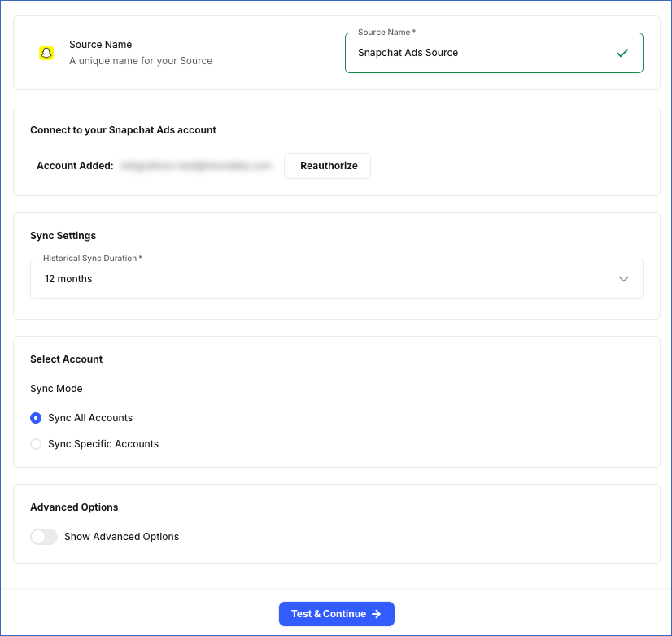Click the 'A unique name for your Source' description
The image size is (672, 636).
tap(141, 61)
